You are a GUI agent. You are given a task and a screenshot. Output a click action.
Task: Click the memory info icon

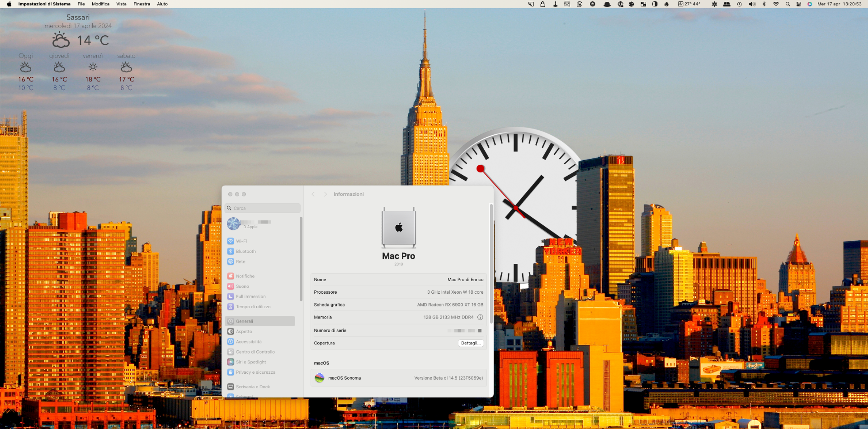pos(480,317)
